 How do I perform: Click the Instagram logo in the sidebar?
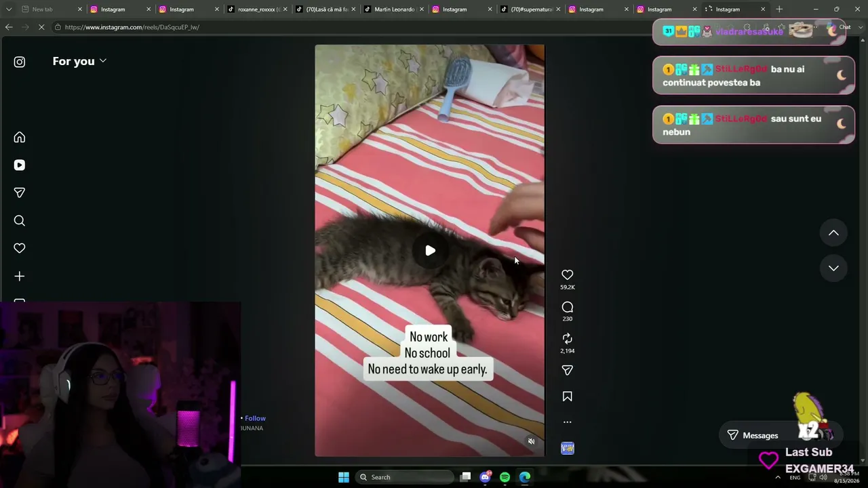tap(20, 62)
